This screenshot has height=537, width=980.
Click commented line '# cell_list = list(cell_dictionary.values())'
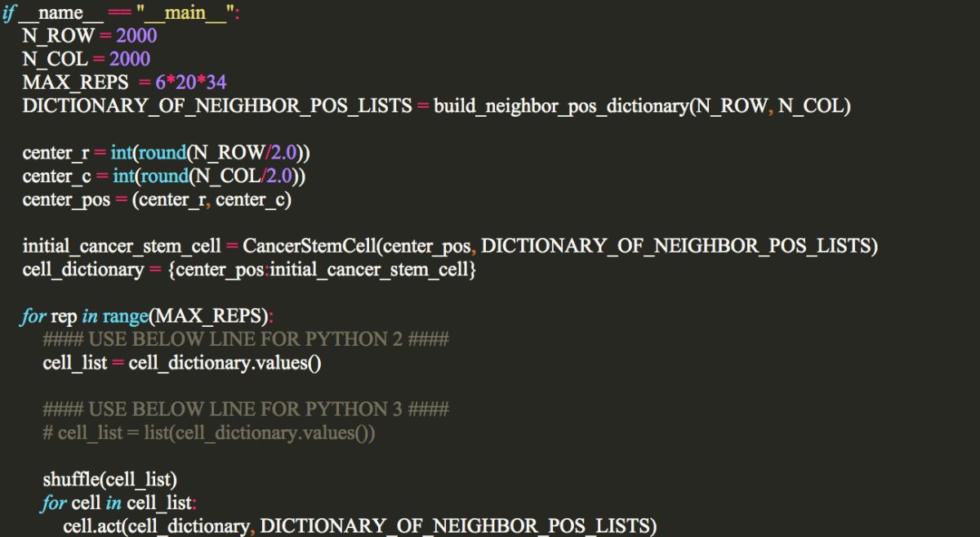(x=209, y=433)
